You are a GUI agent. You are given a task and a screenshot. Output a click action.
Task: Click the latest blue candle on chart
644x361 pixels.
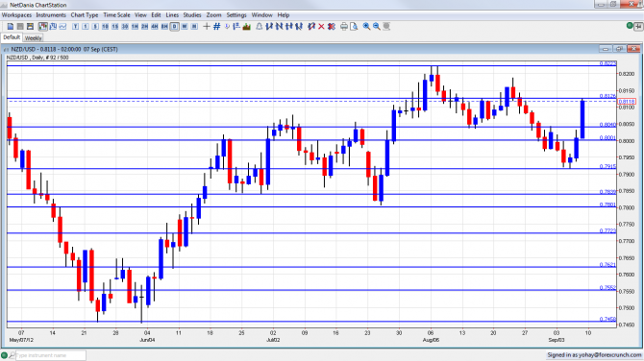point(582,119)
